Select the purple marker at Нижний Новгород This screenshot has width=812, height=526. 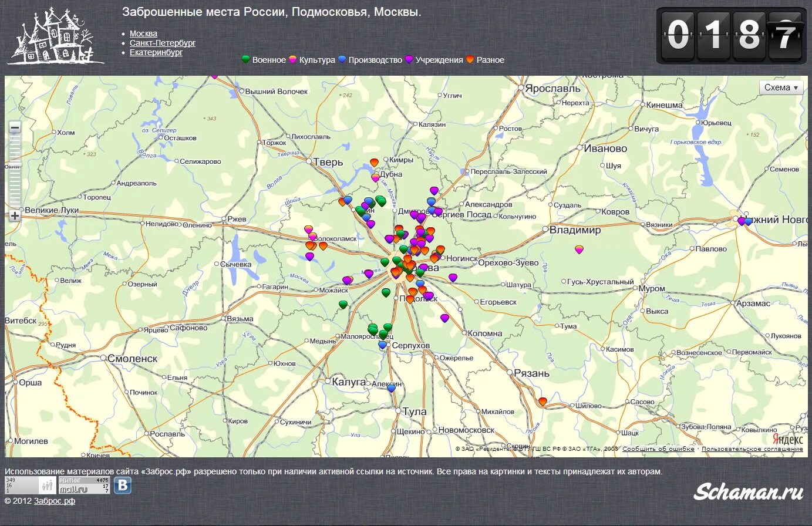pos(742,221)
